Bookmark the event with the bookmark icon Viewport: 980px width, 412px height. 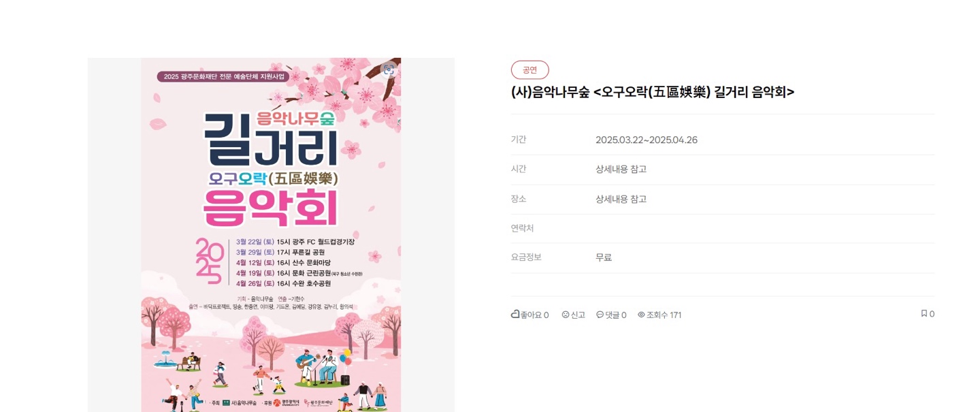(924, 313)
